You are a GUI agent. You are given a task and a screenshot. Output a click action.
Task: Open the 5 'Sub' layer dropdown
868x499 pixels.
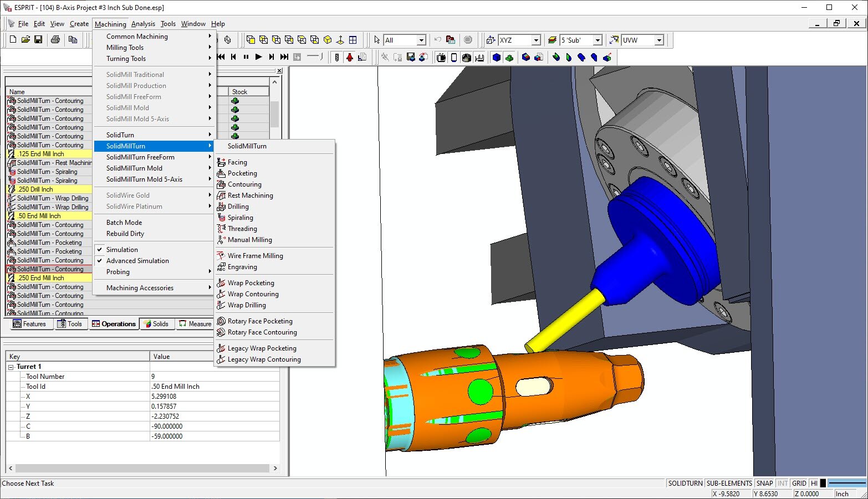(x=598, y=40)
